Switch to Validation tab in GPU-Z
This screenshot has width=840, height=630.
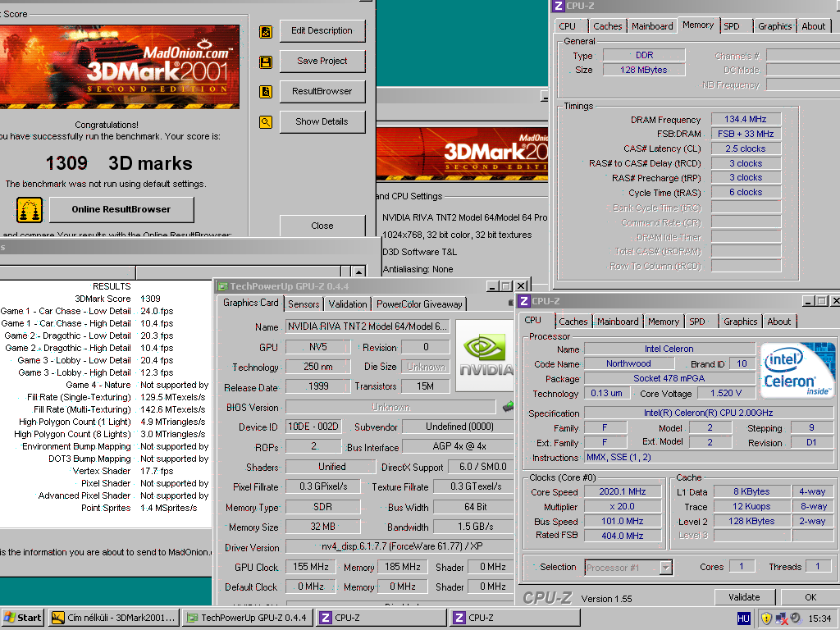[348, 304]
